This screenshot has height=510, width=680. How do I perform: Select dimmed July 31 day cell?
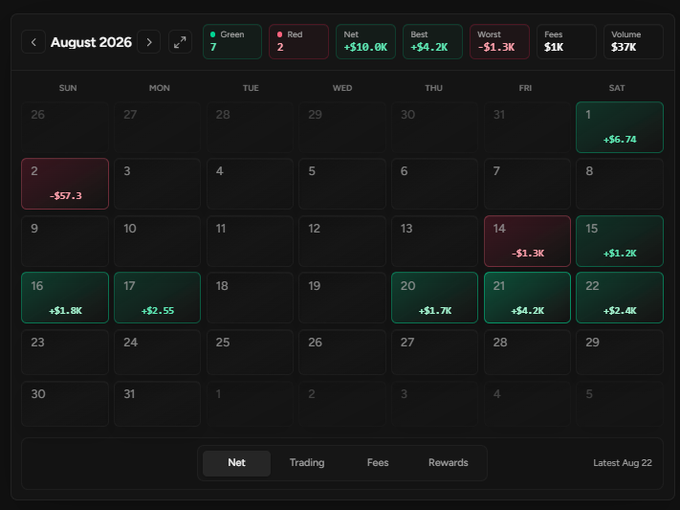click(x=527, y=127)
